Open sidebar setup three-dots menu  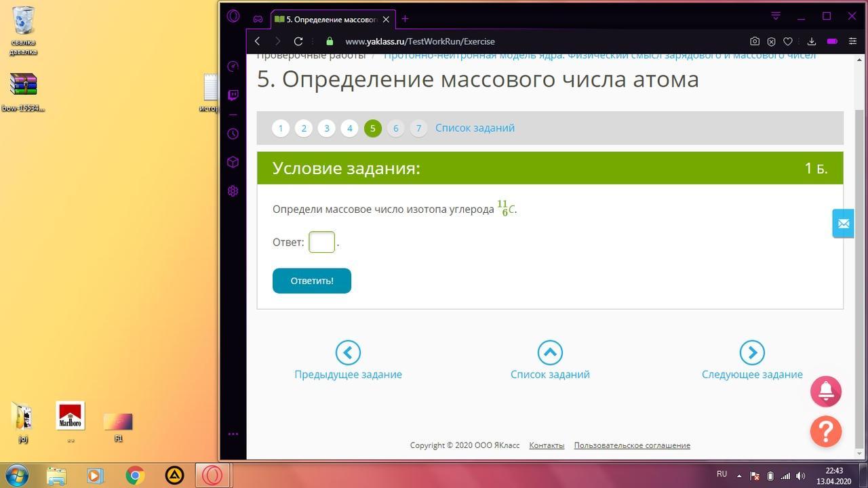click(233, 434)
